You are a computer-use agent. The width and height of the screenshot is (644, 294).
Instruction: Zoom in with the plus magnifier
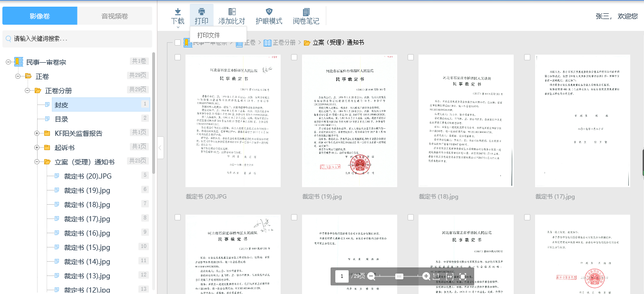point(426,276)
